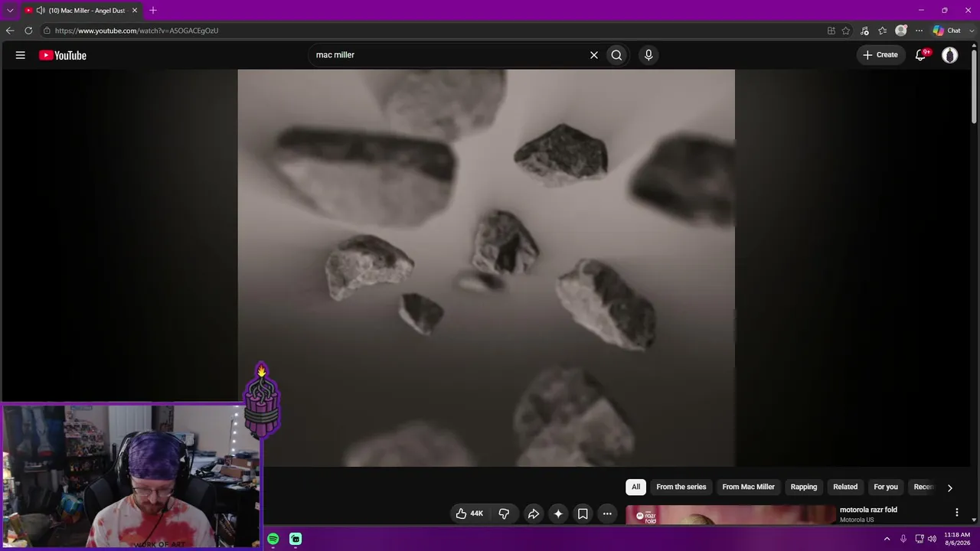Open more actions under the video
Screen dimensions: 980x551
(607, 514)
